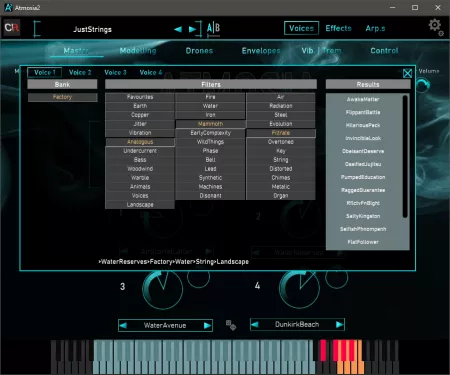The width and height of the screenshot is (450, 375).
Task: Click the small round knob beside voice 4
Action: click(x=337, y=277)
